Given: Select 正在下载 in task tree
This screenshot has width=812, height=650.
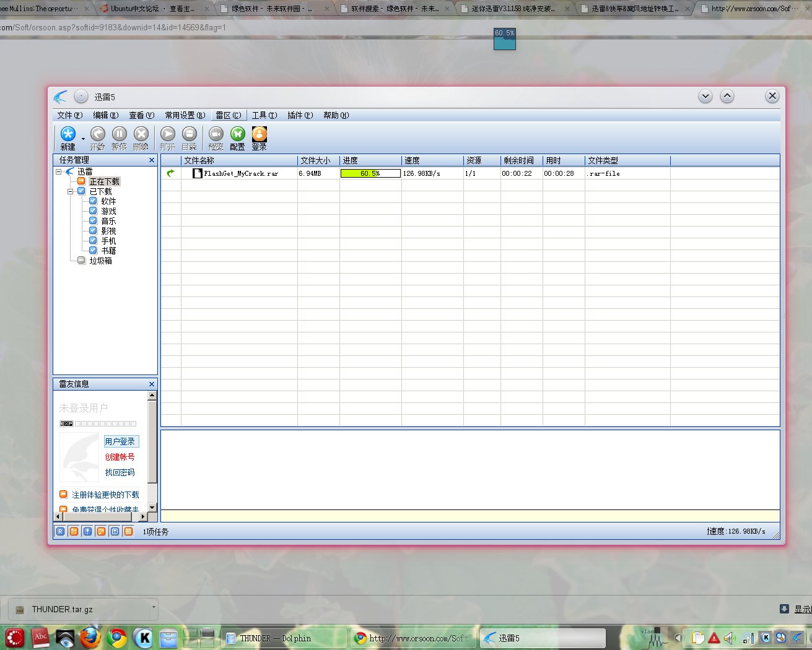Looking at the screenshot, I should click(104, 181).
